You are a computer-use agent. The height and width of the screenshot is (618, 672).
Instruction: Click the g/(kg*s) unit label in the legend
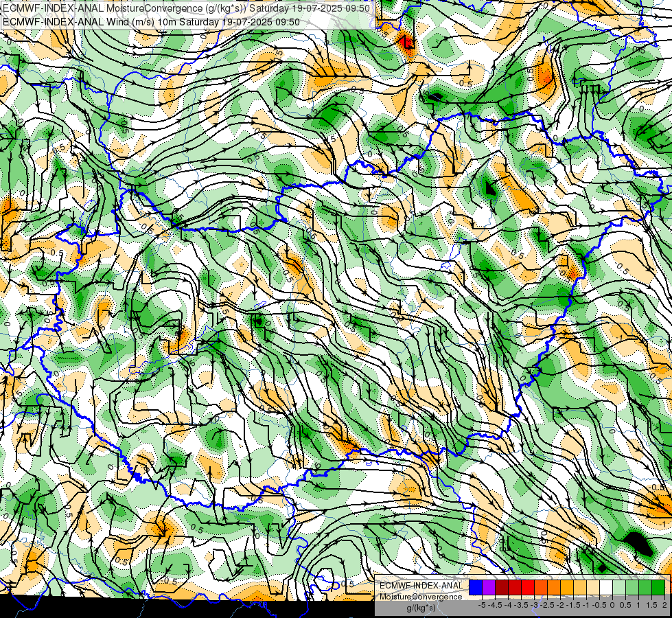(421, 608)
